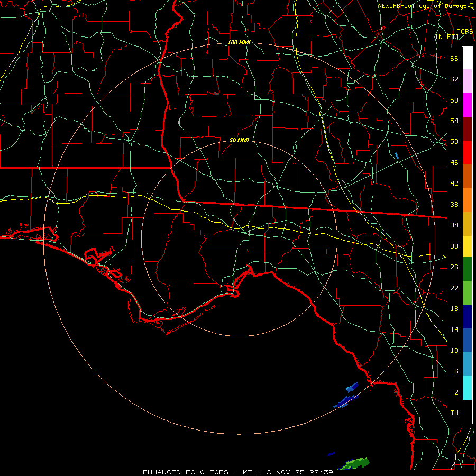Click the 'TOPS' legend title
This screenshot has width=476, height=476.
465,32
